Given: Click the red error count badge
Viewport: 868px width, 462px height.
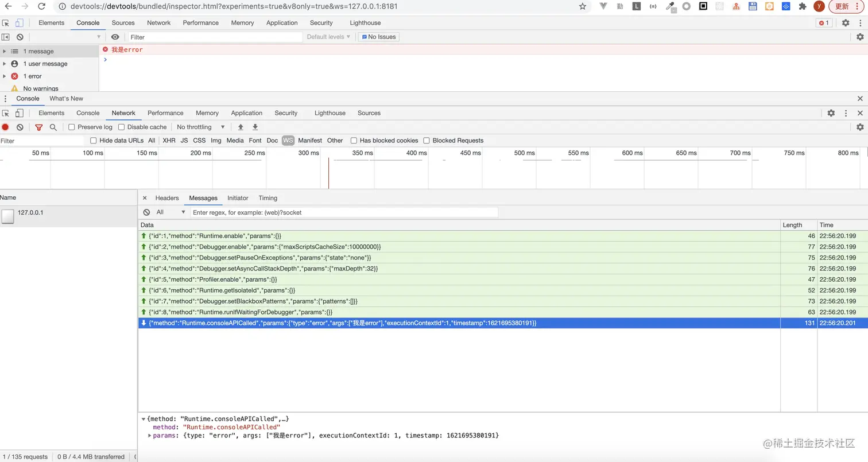Looking at the screenshot, I should [x=824, y=23].
